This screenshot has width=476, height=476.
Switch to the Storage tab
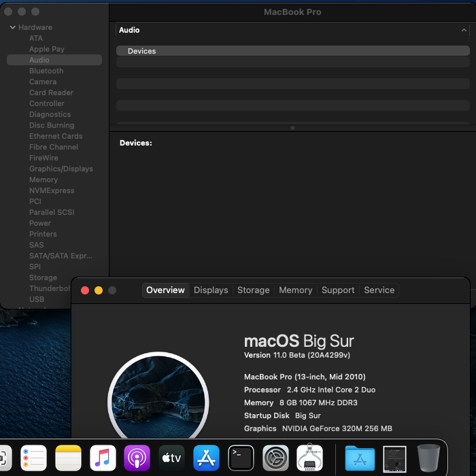[x=253, y=290]
